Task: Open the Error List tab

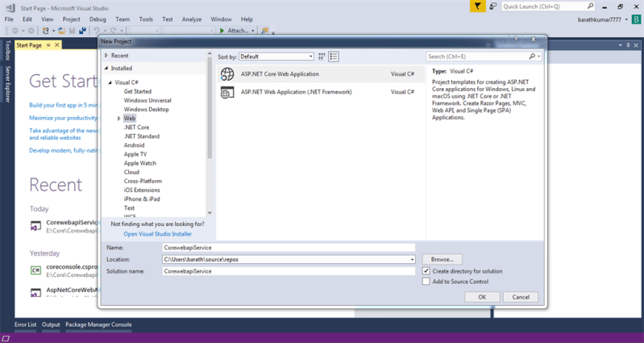Action: (26, 324)
